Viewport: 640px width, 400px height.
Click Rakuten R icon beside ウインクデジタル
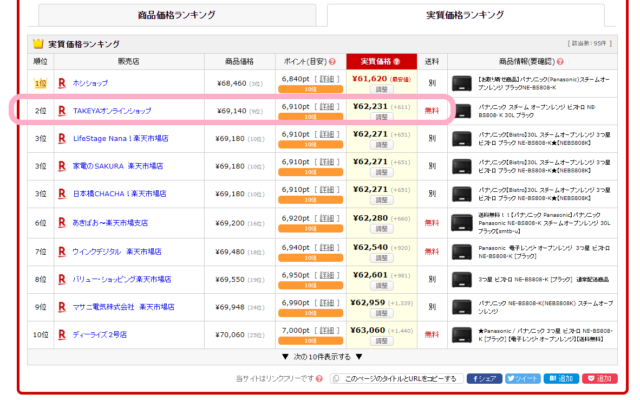point(62,252)
